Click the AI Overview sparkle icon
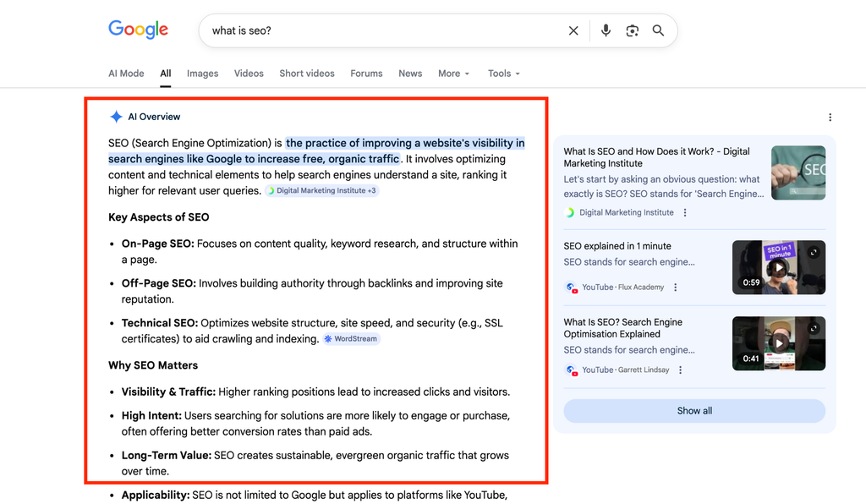Viewport: 866px width, 504px height. tap(116, 117)
